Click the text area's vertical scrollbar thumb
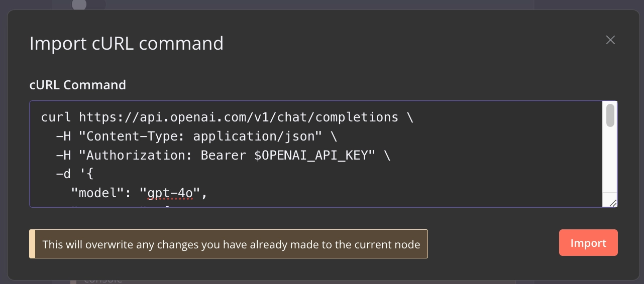The height and width of the screenshot is (284, 644). point(610,115)
